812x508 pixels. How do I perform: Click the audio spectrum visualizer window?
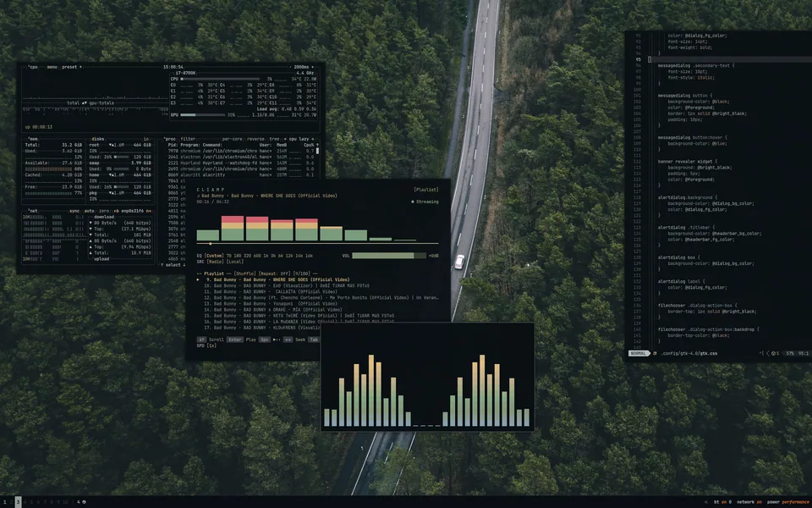coord(428,377)
